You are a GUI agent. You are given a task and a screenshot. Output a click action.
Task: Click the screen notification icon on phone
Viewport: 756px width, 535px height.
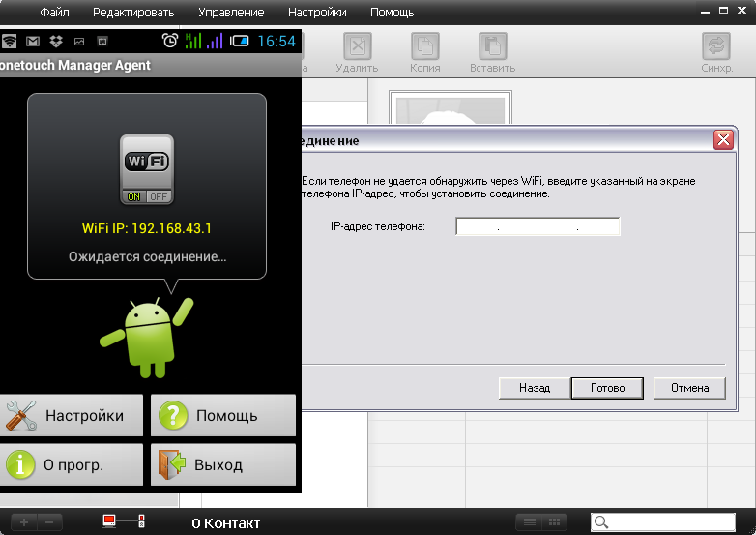click(x=102, y=41)
